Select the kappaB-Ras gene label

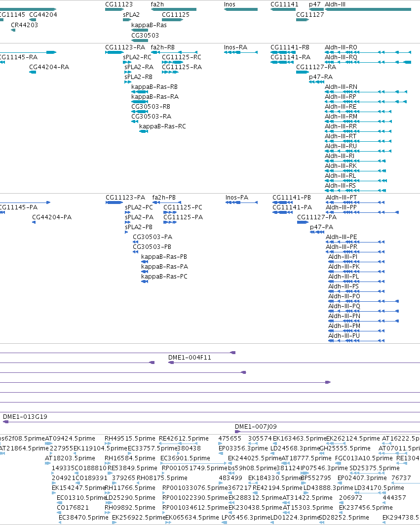149,25
